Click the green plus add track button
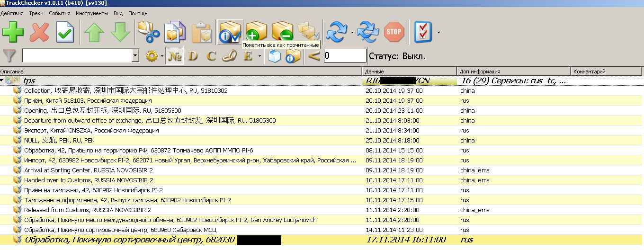Image resolution: width=644 pixels, height=250 pixels. (x=13, y=32)
